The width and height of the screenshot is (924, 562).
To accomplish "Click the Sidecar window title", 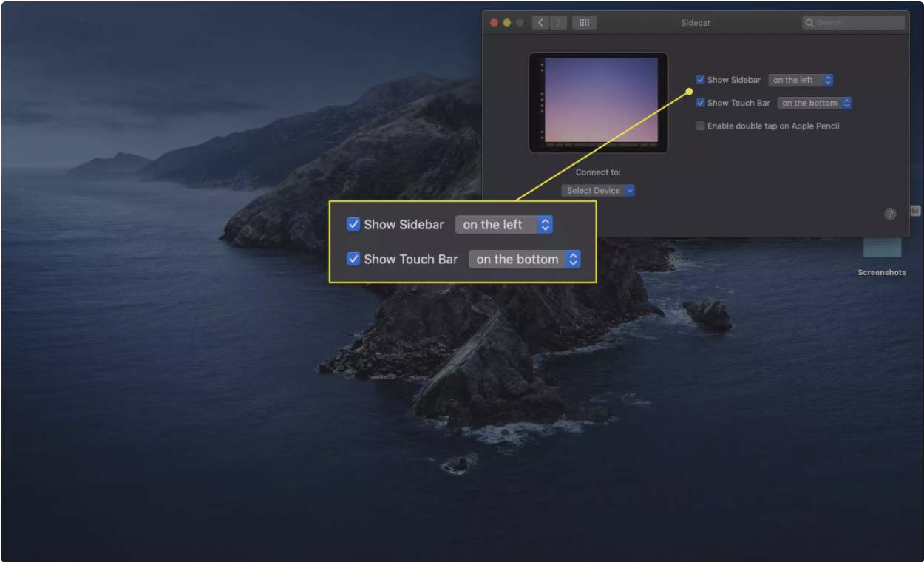I will click(696, 23).
